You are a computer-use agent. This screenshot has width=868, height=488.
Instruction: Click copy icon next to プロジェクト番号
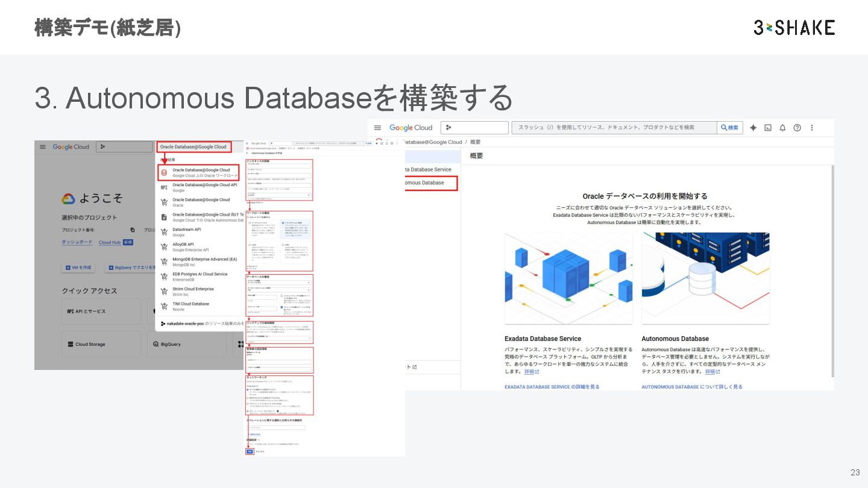(133, 230)
